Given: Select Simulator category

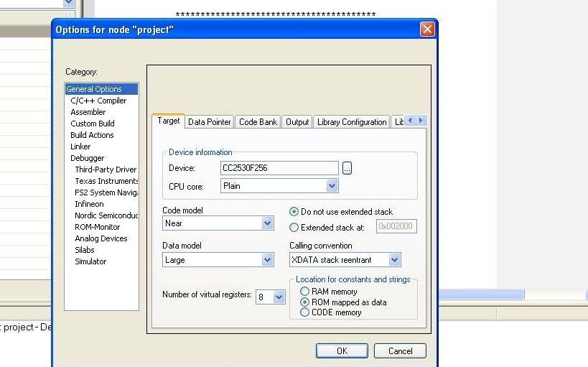Looking at the screenshot, I should (90, 261).
